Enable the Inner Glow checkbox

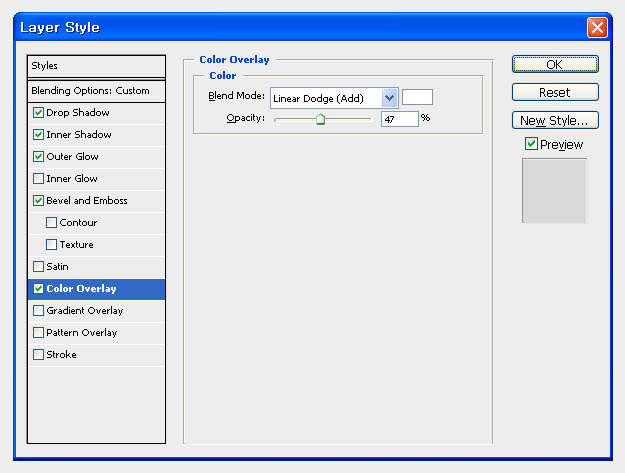[38, 179]
